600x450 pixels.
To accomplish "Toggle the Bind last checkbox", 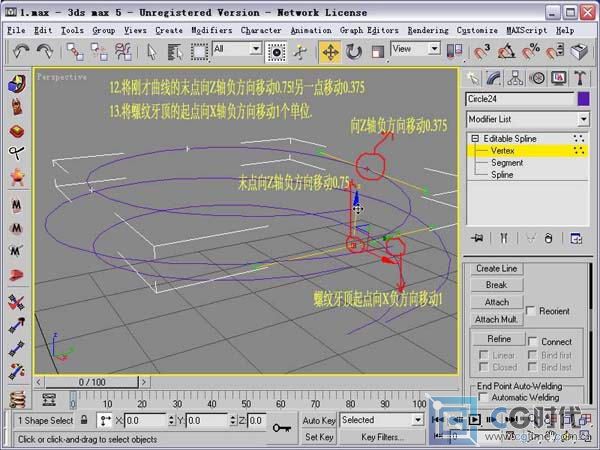I will pyautogui.click(x=532, y=367).
